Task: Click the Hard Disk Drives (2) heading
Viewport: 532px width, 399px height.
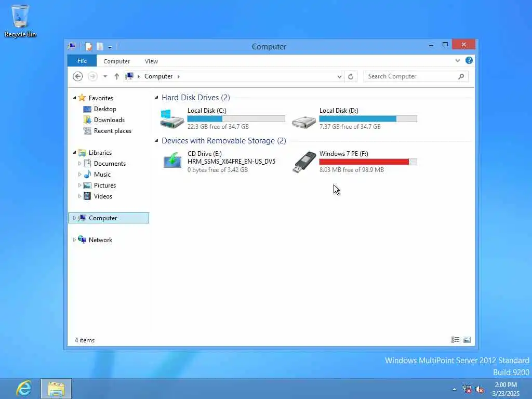Action: tap(196, 97)
